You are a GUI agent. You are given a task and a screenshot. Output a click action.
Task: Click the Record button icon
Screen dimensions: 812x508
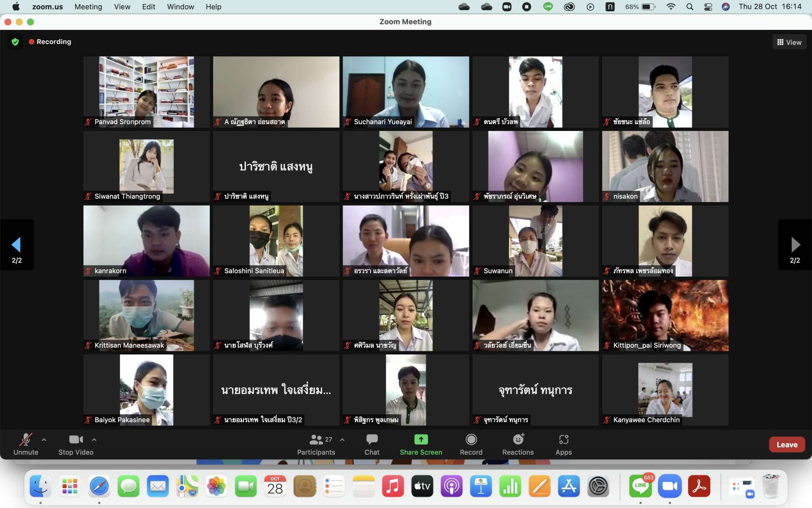[x=471, y=439]
